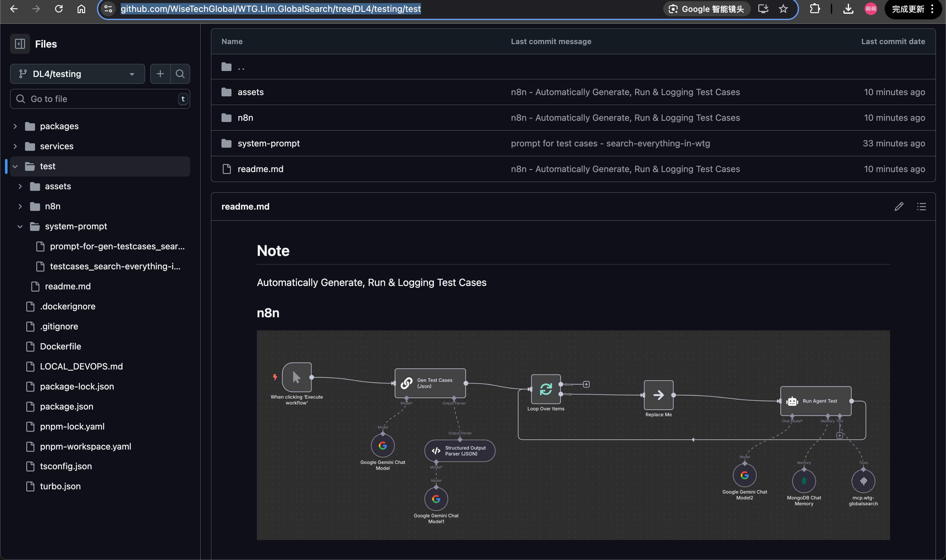Viewport: 946px width, 560px height.
Task: Open LOCAL_DEVOPS.md in the file tree
Action: point(81,366)
